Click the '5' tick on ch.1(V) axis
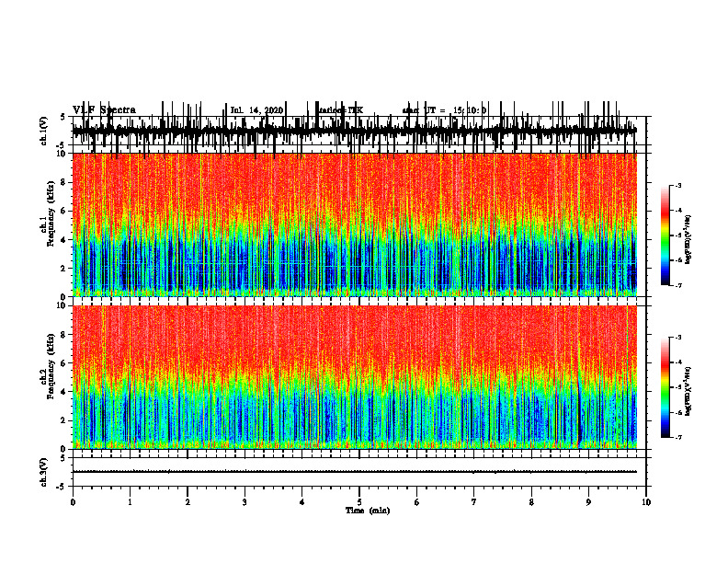 pos(63,117)
